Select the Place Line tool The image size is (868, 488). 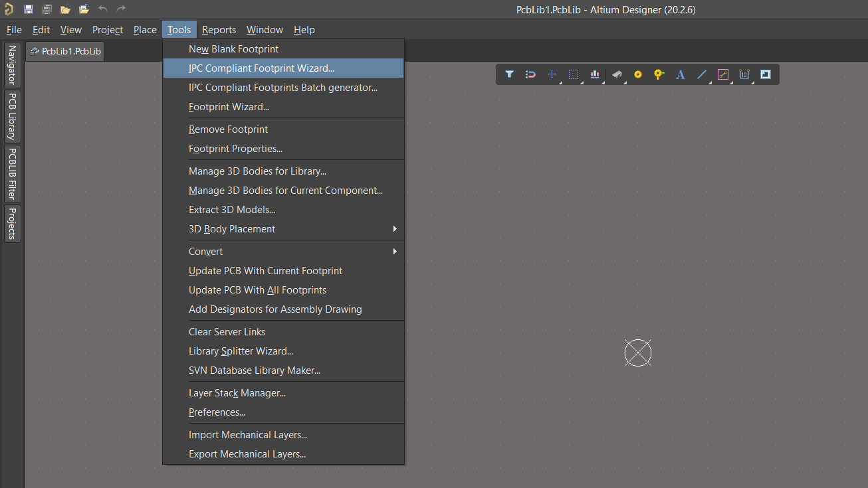tap(702, 74)
